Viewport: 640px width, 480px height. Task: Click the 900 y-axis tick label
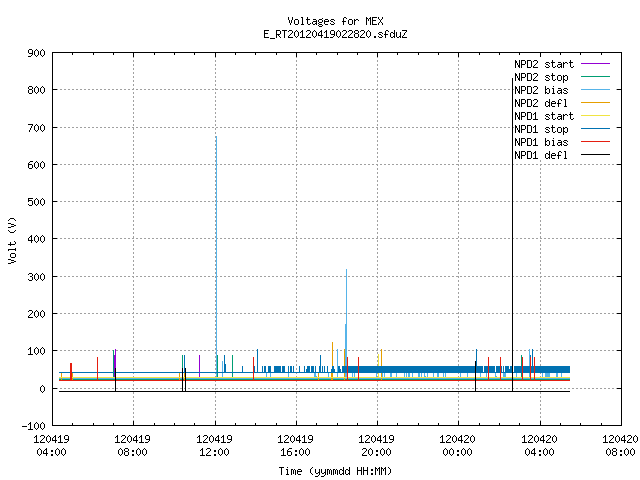36,53
